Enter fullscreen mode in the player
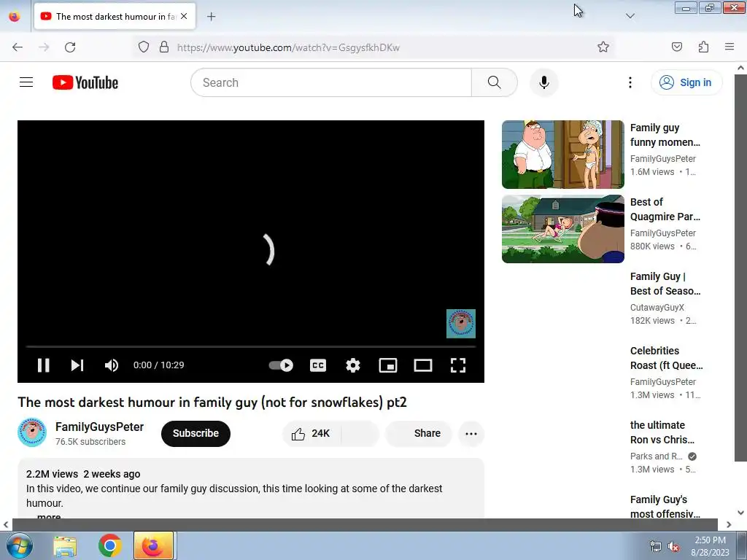This screenshot has height=560, width=747. (458, 365)
